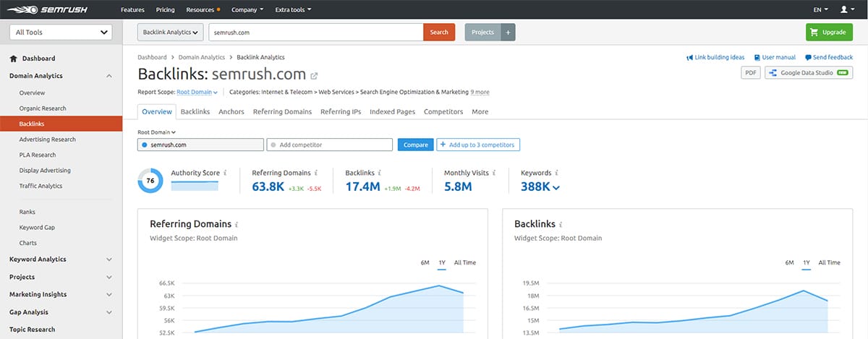This screenshot has width=868, height=339.
Task: Open the Anchors tab
Action: coord(231,112)
